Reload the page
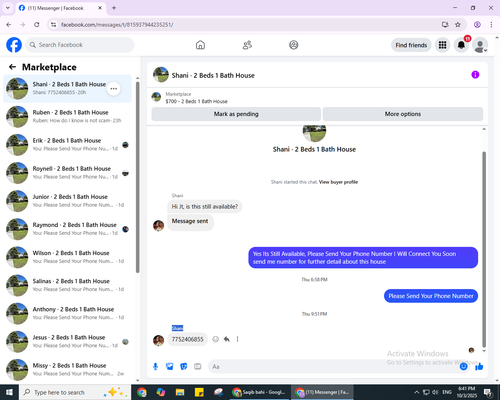Screen dimensions: 500x400 [37, 24]
